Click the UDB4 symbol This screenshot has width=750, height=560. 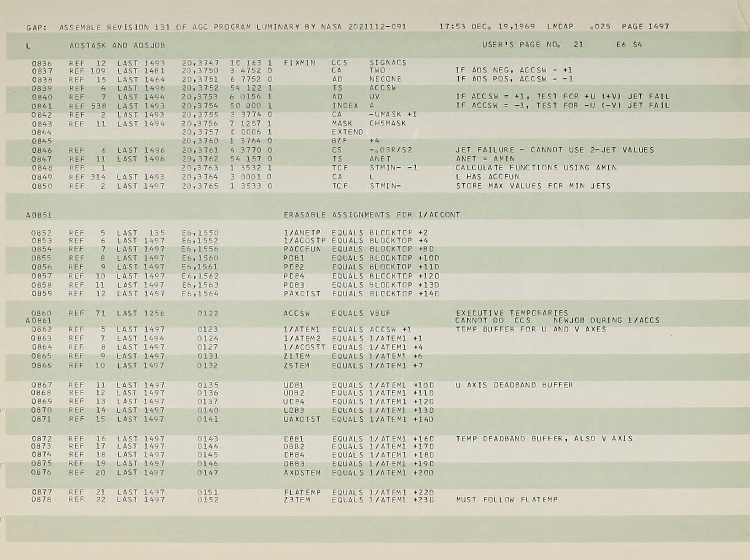[x=294, y=402]
